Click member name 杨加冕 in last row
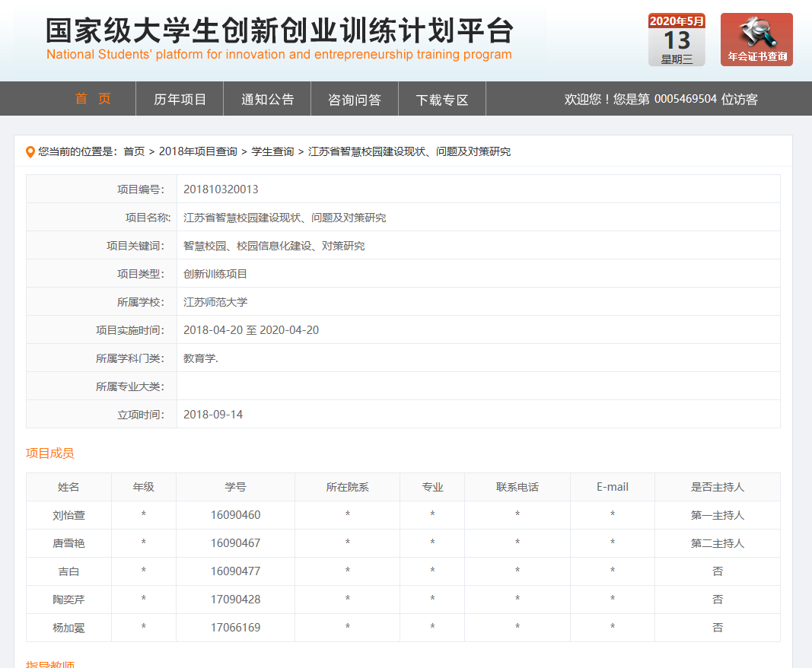 [x=68, y=628]
